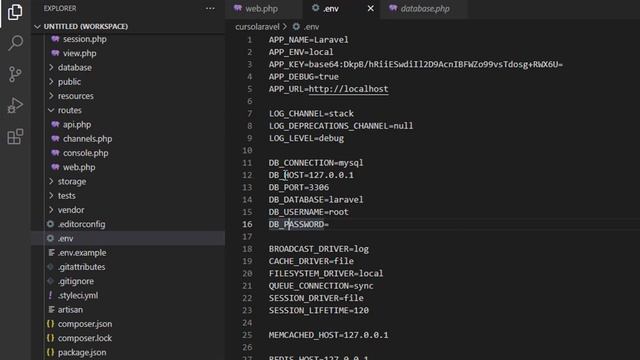This screenshot has height=360, width=640.
Task: Click the DB_DATABASE=laravel line
Action: tap(316, 200)
